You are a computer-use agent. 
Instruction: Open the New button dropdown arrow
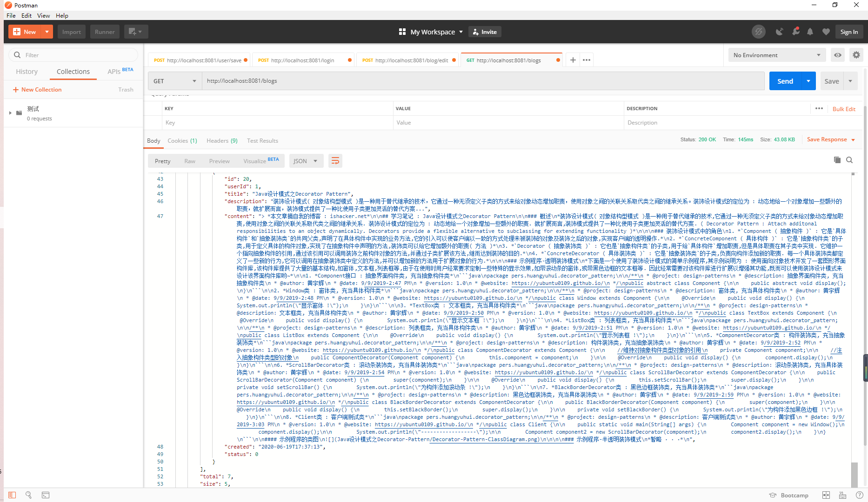[x=47, y=32]
